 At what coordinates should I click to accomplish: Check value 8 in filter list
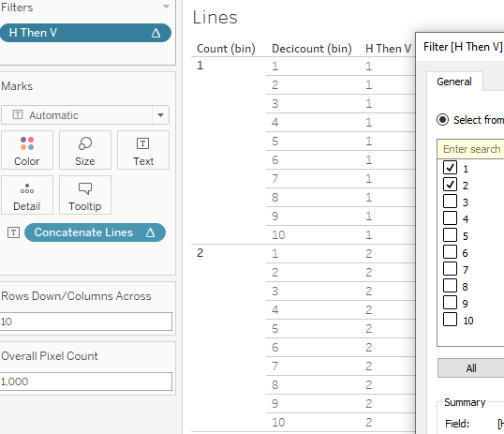450,286
